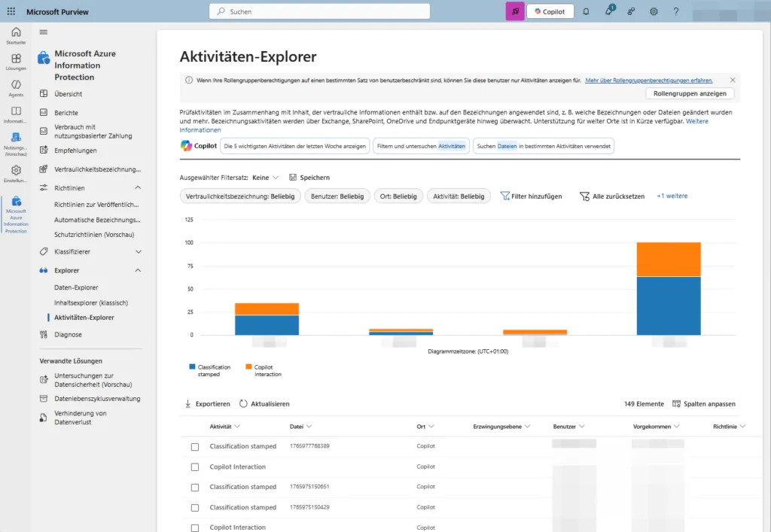Click the Rollengruppen anzeigen button

click(690, 94)
